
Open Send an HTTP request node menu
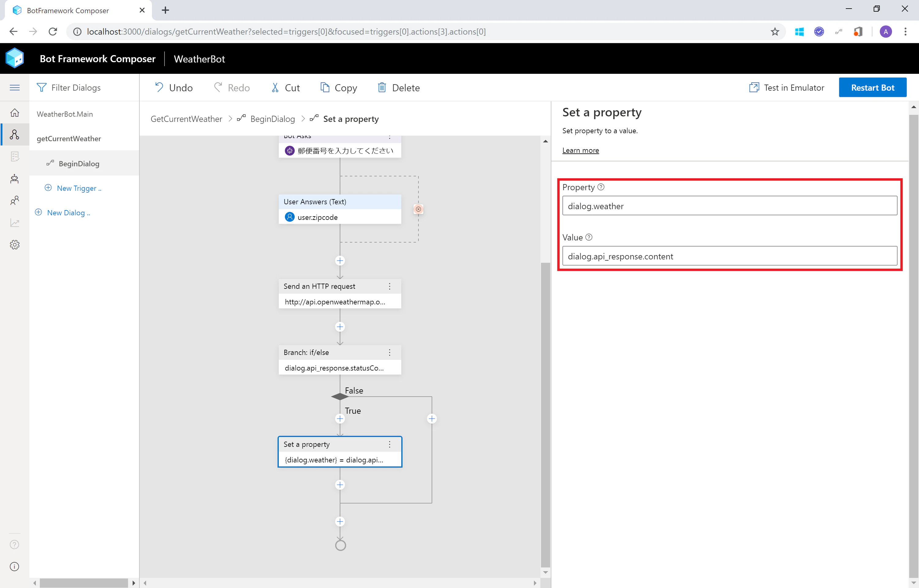click(x=389, y=286)
